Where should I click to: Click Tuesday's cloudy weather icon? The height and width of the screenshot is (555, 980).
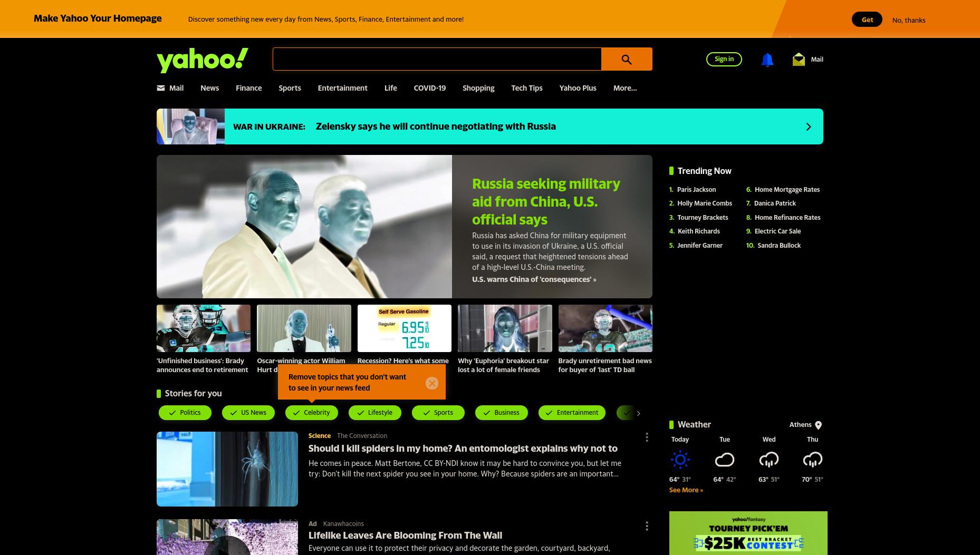coord(725,460)
